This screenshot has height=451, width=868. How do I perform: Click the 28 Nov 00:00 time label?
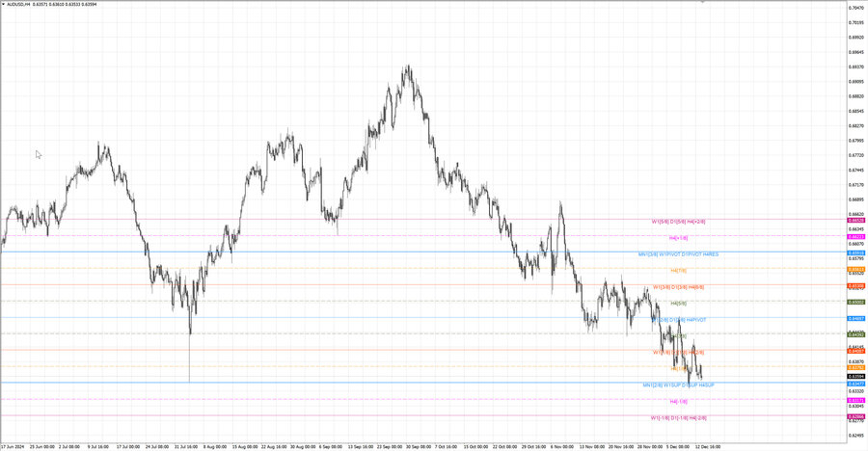[x=650, y=446]
